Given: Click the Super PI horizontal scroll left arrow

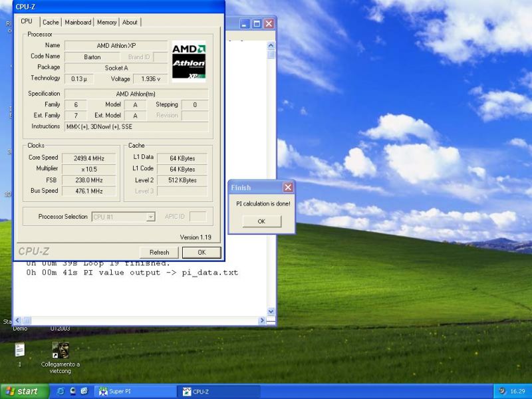Looking at the screenshot, I should [18, 321].
